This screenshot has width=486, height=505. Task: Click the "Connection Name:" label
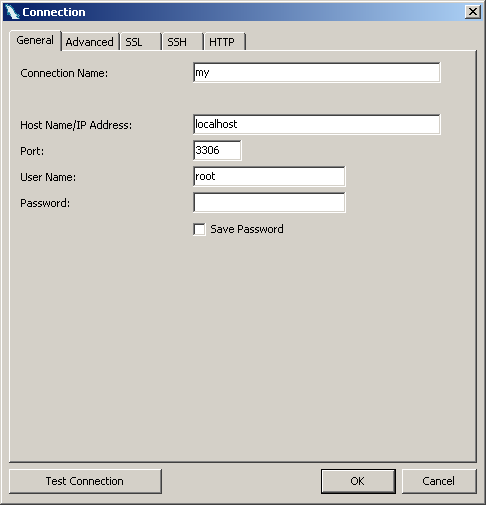(x=64, y=73)
